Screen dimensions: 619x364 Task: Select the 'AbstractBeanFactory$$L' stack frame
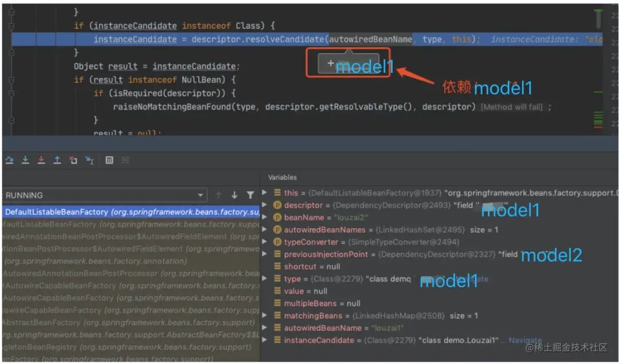(131, 335)
